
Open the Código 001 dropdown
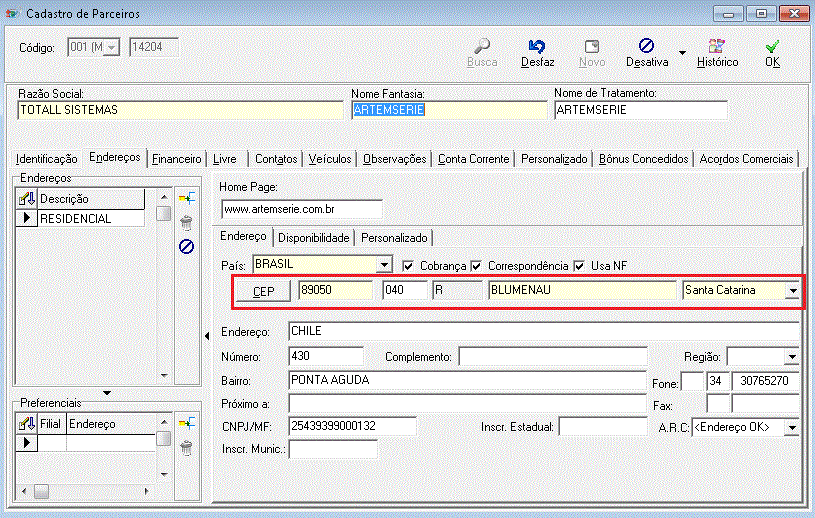coord(111,48)
